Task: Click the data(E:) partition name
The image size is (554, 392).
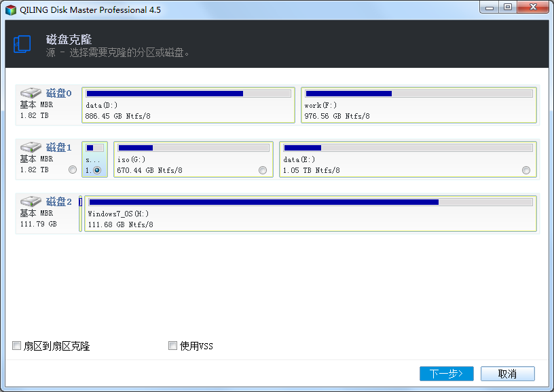Action: [299, 159]
